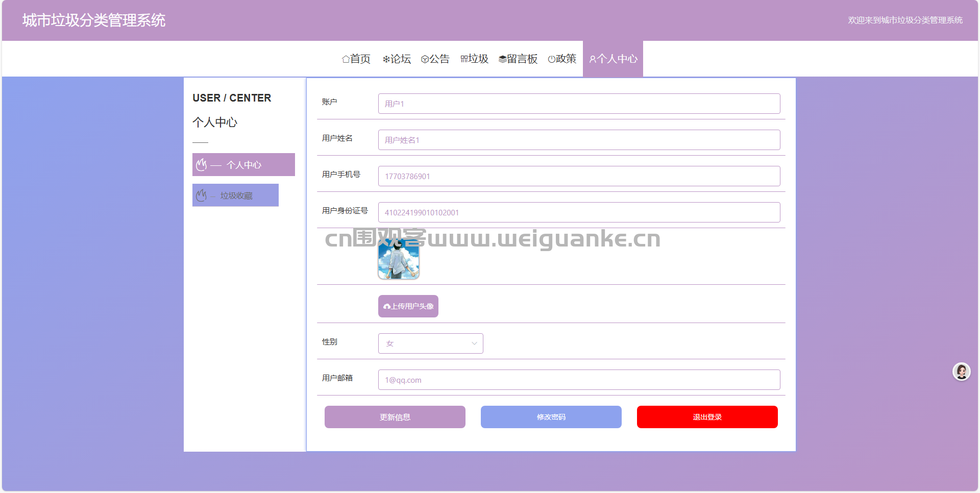Click the user avatar thumbnail image
The width and height of the screenshot is (980, 493).
point(399,259)
